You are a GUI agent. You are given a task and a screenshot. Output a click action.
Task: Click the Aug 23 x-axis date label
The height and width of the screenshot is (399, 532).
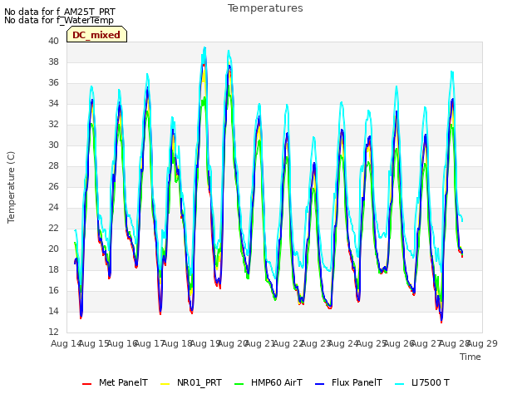tap(316, 343)
